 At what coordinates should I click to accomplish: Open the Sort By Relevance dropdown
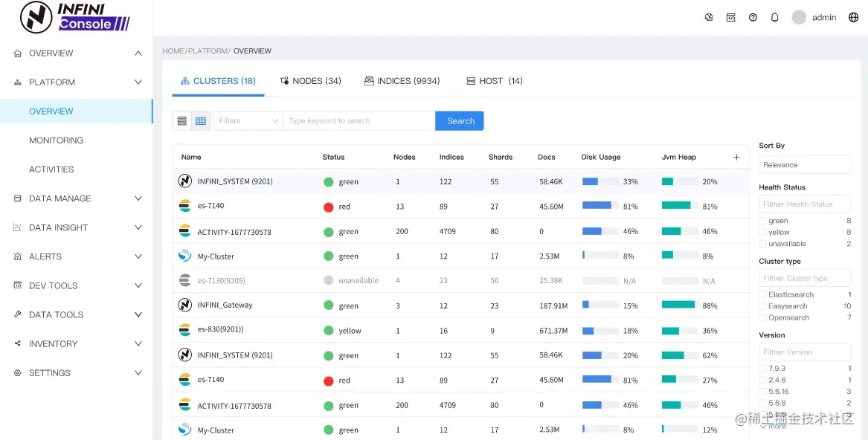click(804, 165)
